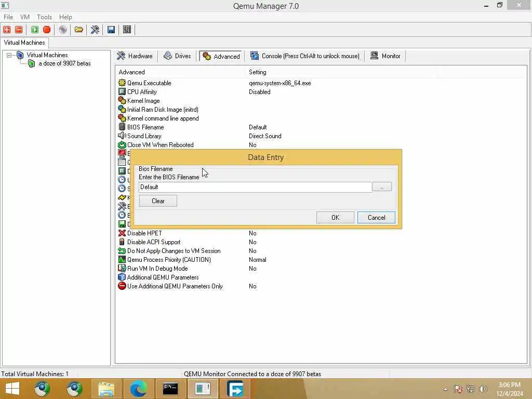Open the VM menu
The image size is (532, 399).
tap(25, 17)
